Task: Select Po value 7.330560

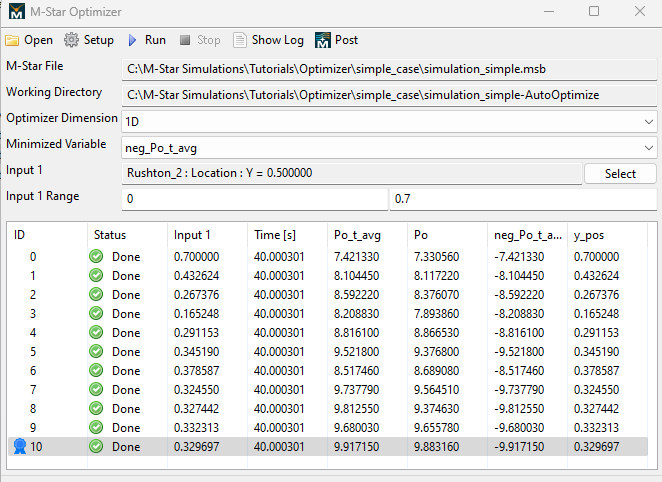Action: tap(437, 257)
